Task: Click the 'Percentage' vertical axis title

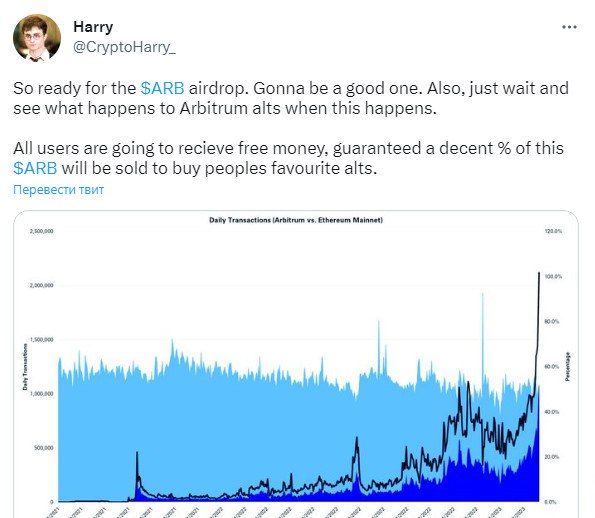Action: [568, 367]
